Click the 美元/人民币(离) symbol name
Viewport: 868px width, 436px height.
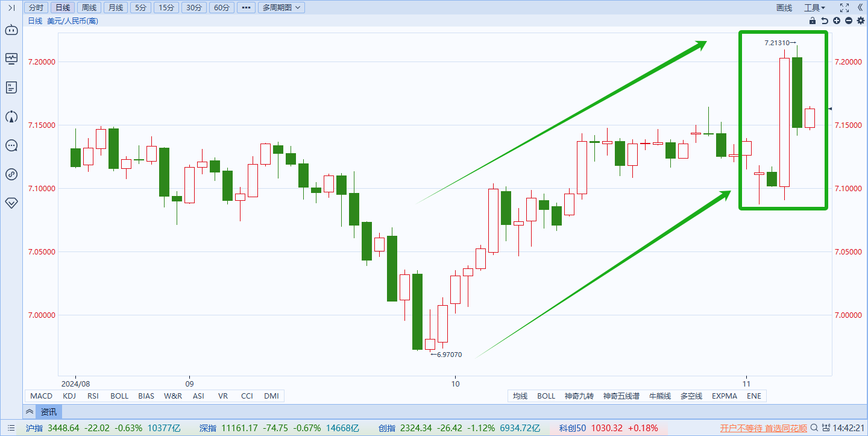coord(72,21)
